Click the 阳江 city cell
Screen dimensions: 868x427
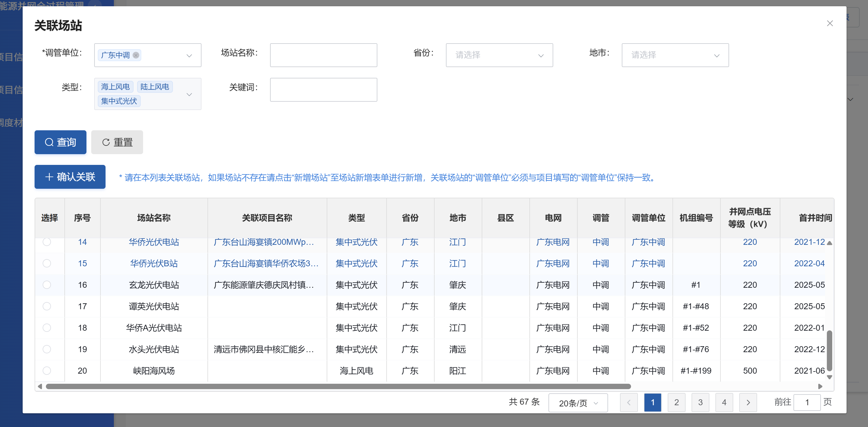pos(458,371)
